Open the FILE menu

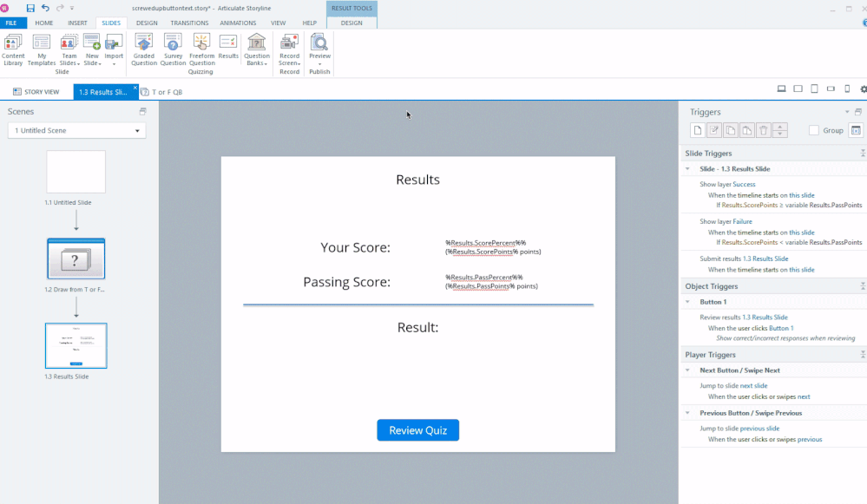click(11, 23)
